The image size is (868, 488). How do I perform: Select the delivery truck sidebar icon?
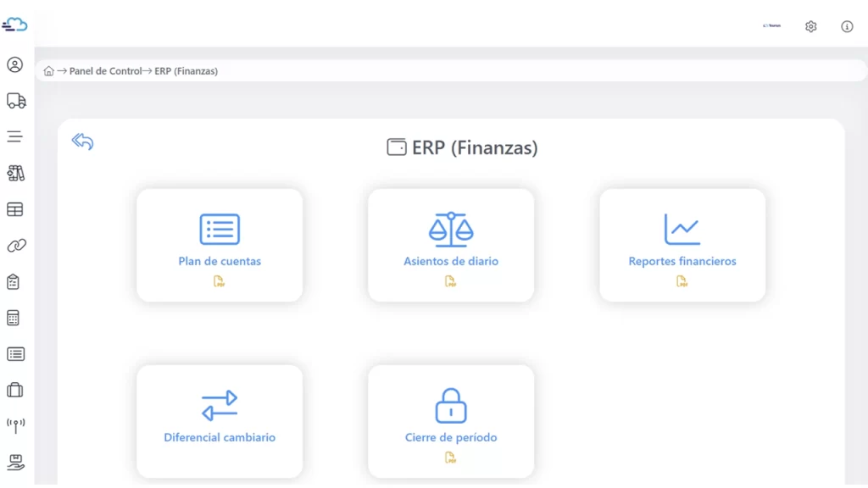pyautogui.click(x=16, y=101)
